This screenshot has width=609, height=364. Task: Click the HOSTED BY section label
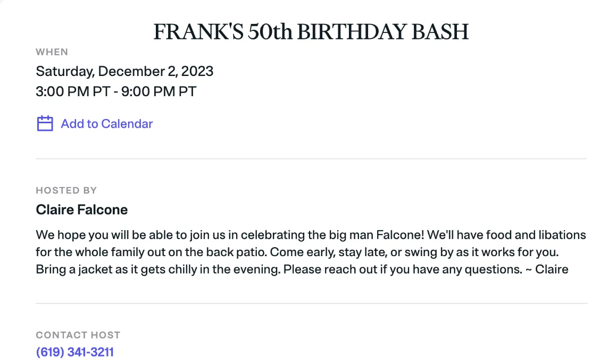pyautogui.click(x=66, y=190)
